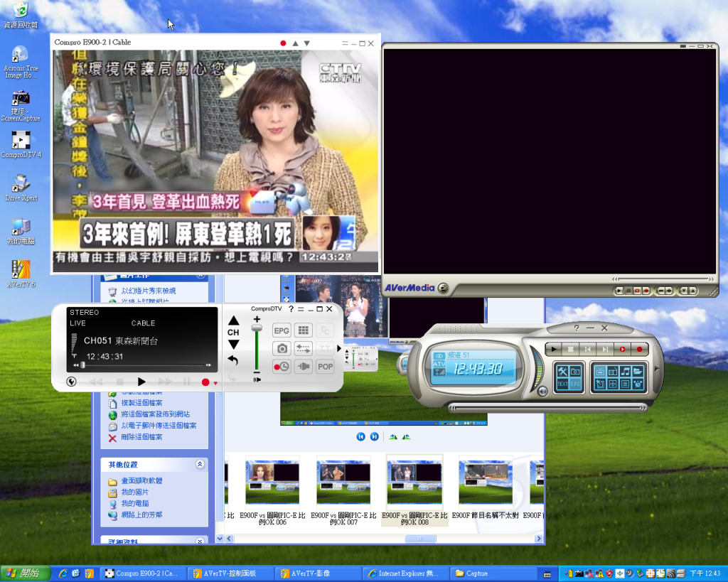Viewport: 728px width, 582px height.
Task: Return to last channel with the curved arrow
Action: (233, 360)
